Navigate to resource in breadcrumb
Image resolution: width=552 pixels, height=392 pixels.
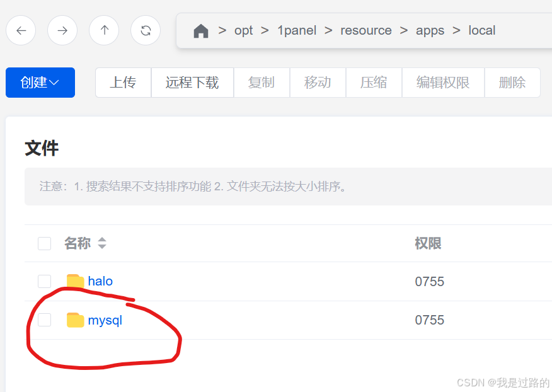tap(366, 31)
